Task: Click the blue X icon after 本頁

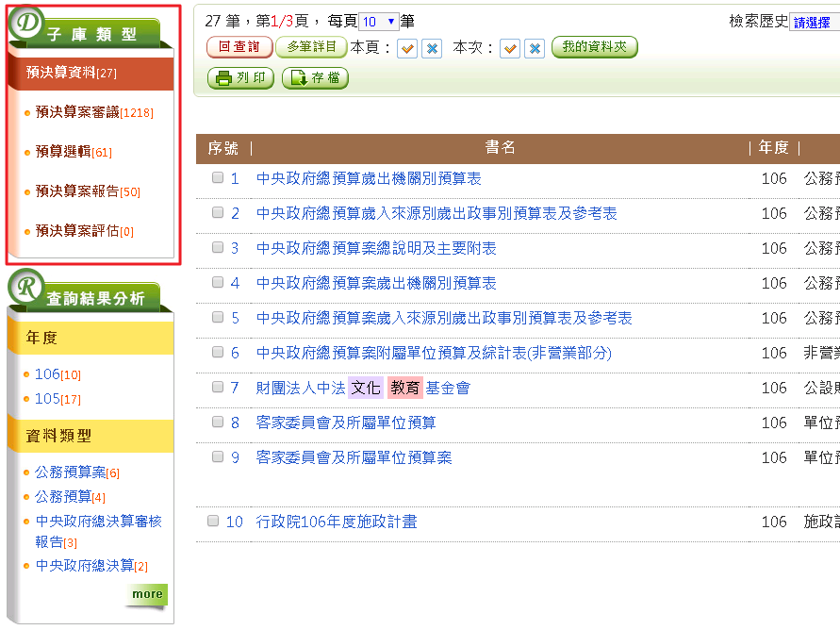Action: pyautogui.click(x=432, y=48)
